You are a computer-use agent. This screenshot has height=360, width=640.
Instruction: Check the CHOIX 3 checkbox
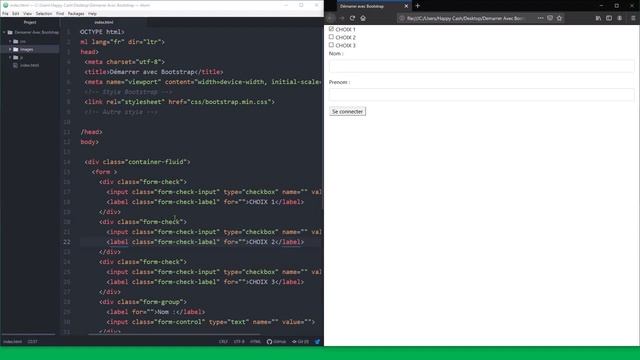tap(331, 45)
